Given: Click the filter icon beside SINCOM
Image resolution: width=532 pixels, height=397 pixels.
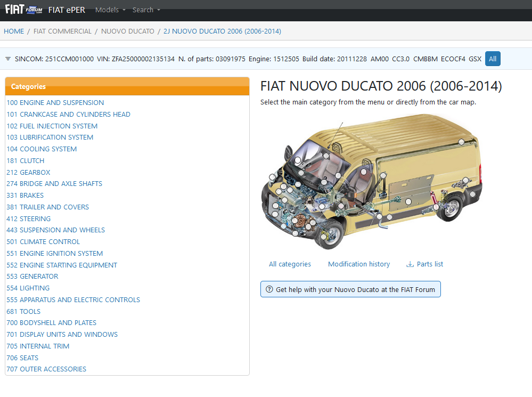Looking at the screenshot, I should pos(8,59).
